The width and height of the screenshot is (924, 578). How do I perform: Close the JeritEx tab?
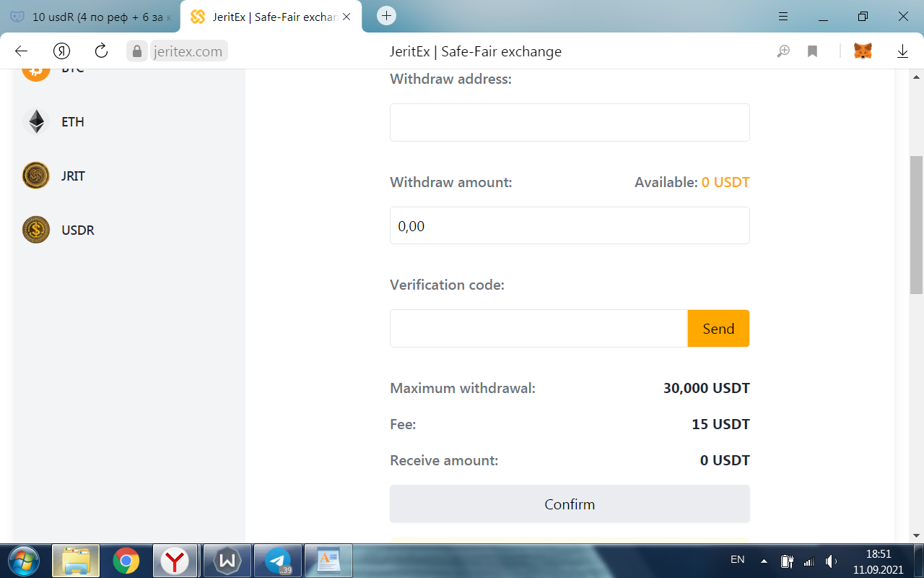pyautogui.click(x=346, y=17)
